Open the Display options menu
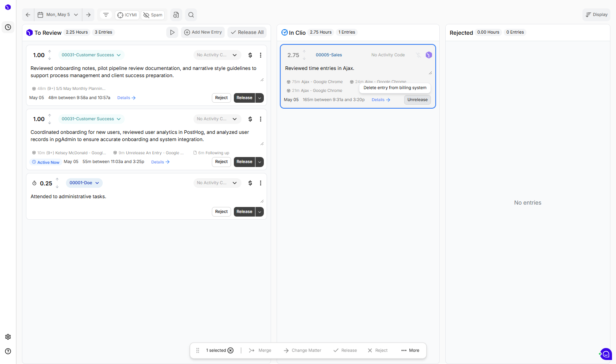The height and width of the screenshot is (364, 616). pos(596,15)
